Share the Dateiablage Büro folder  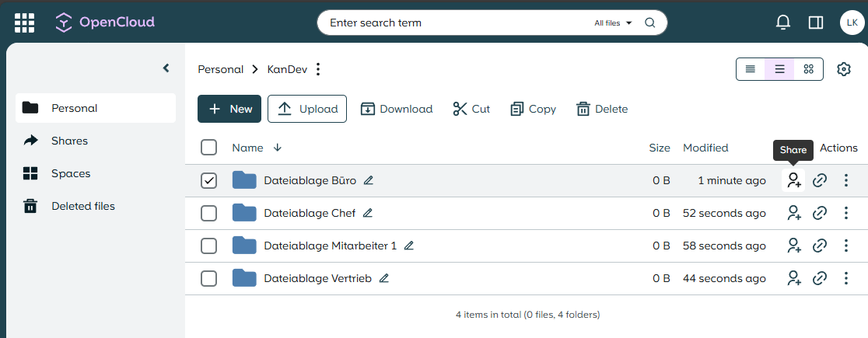[x=793, y=180]
